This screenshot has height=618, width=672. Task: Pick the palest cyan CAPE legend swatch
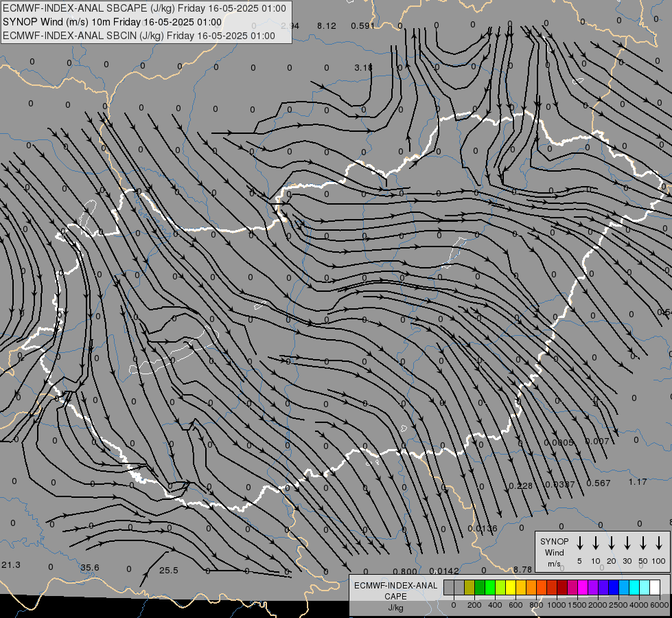pos(644,588)
